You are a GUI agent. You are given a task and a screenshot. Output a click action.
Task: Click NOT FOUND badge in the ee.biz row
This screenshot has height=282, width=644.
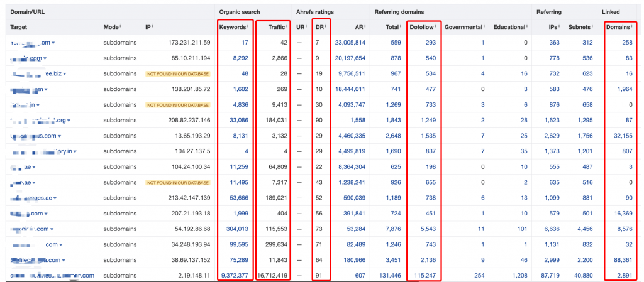pyautogui.click(x=178, y=74)
